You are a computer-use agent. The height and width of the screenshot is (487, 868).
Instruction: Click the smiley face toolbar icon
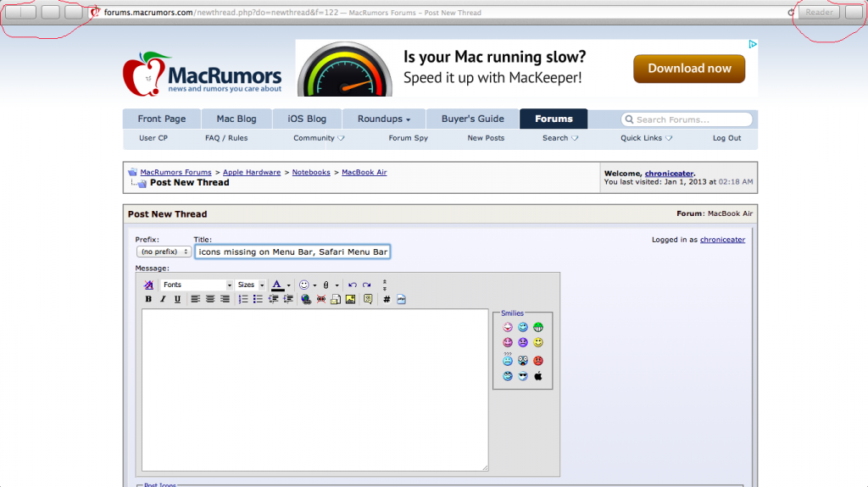point(304,285)
